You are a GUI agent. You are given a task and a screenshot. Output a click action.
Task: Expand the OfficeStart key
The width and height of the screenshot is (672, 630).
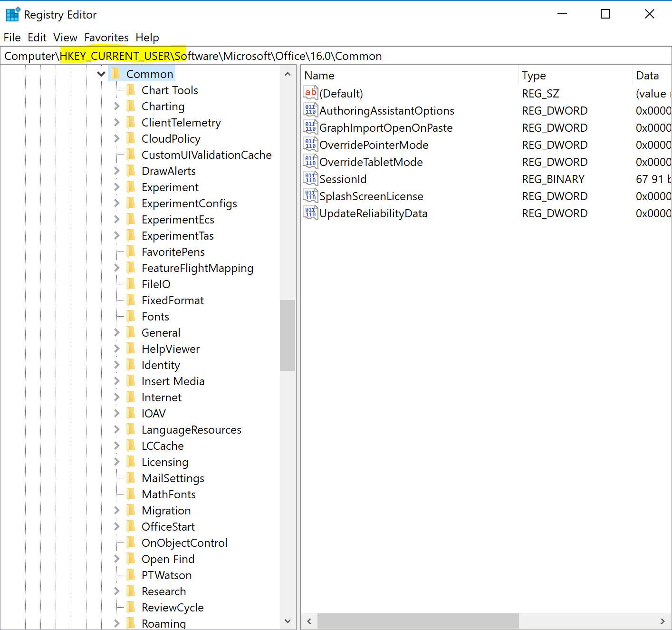[x=116, y=526]
